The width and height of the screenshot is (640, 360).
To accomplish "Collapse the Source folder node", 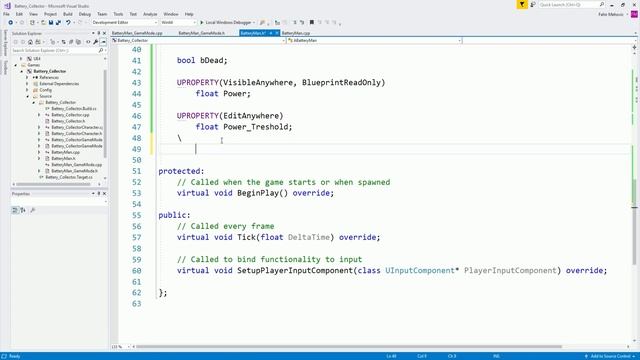I will click(28, 96).
